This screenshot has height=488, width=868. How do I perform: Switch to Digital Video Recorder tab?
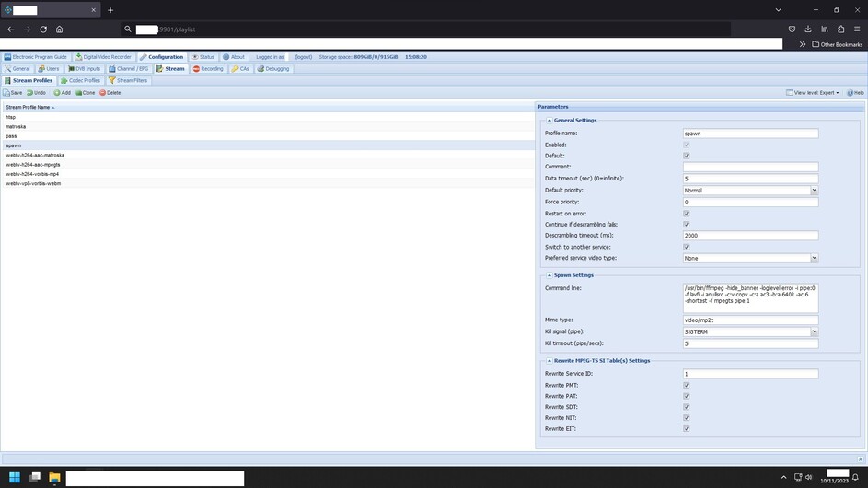[x=103, y=57]
